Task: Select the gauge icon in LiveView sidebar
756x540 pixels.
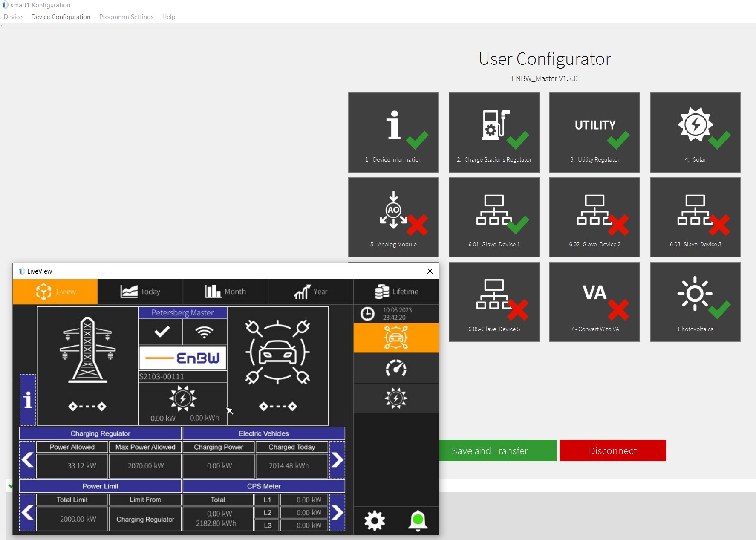Action: coord(396,368)
